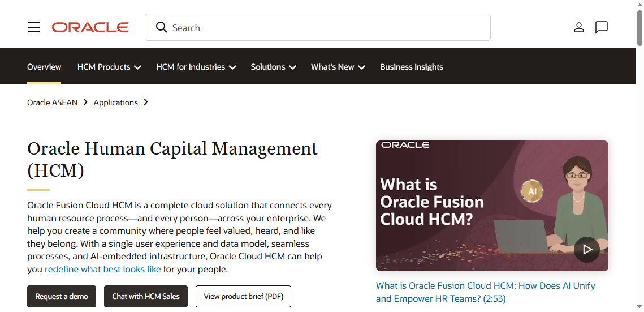The height and width of the screenshot is (312, 644).
Task: Expand the Solutions dropdown menu
Action: coord(274,67)
